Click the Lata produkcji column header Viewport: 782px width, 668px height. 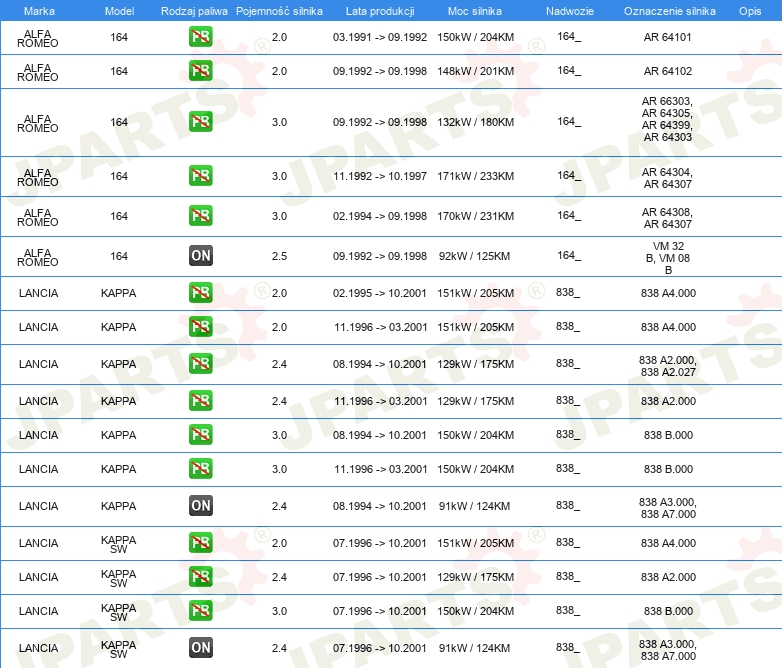[x=380, y=11]
